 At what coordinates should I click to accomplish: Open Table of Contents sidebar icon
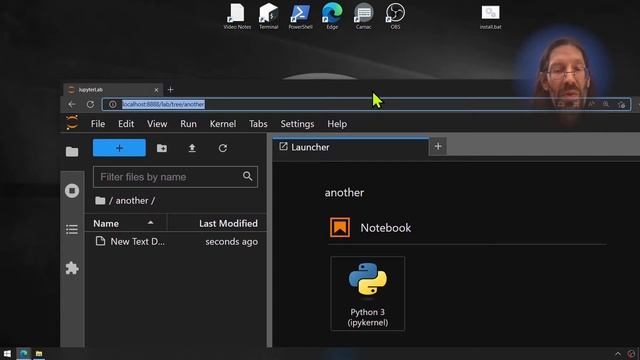[x=72, y=229]
